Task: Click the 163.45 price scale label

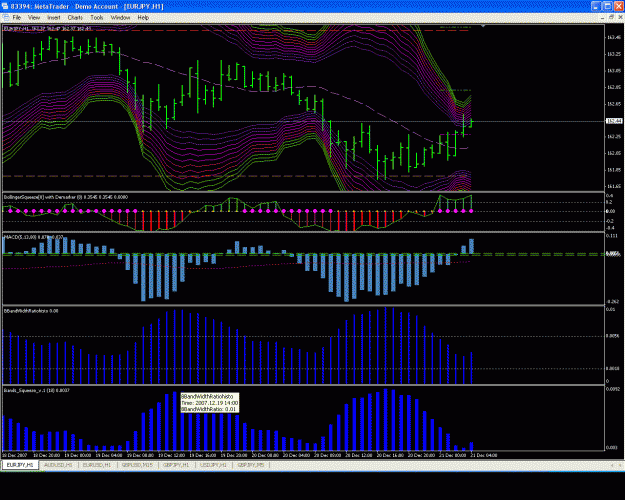Action: pyautogui.click(x=614, y=37)
